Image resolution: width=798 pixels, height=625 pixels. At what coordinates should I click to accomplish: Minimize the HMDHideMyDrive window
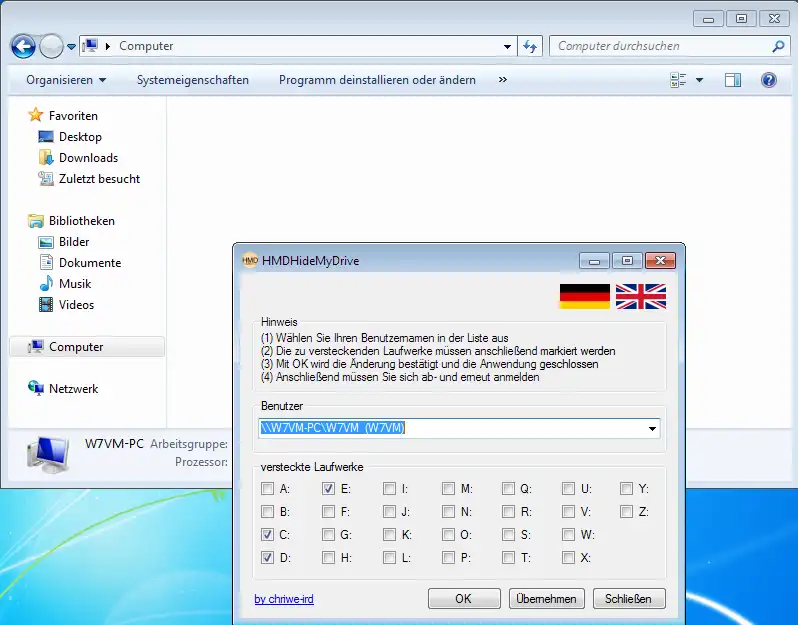point(594,261)
